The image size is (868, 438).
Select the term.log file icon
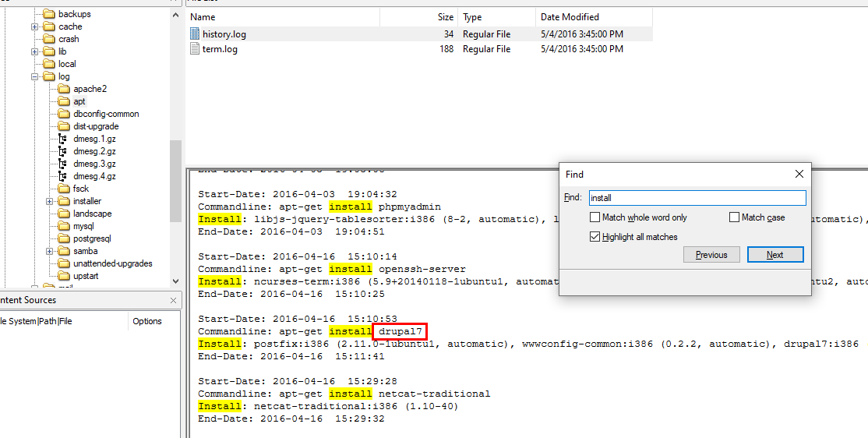(194, 49)
